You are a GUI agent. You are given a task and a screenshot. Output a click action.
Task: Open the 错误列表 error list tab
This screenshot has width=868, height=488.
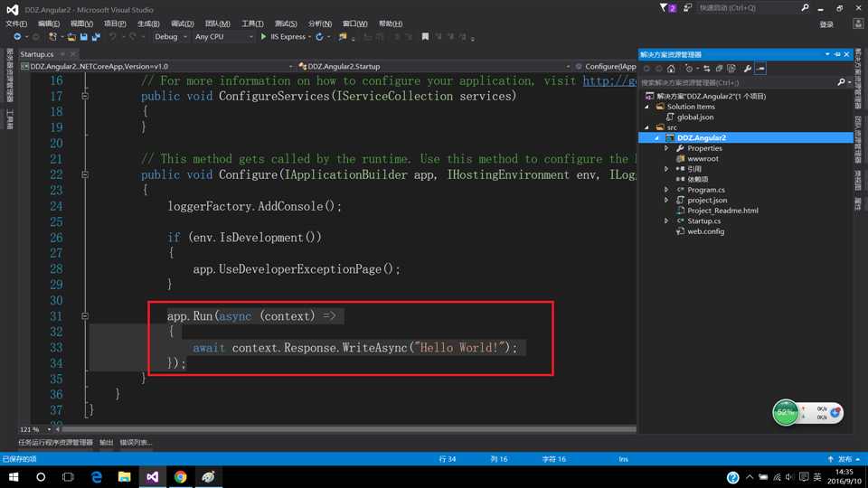[136, 443]
